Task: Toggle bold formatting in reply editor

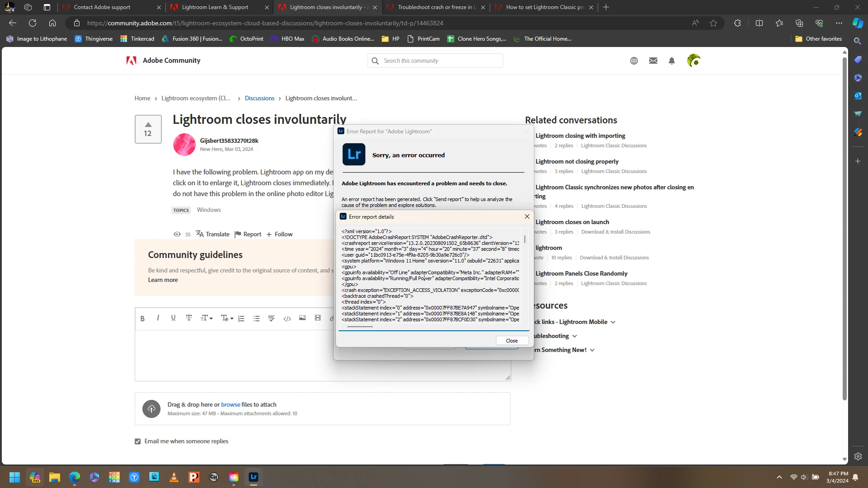Action: coord(142,319)
